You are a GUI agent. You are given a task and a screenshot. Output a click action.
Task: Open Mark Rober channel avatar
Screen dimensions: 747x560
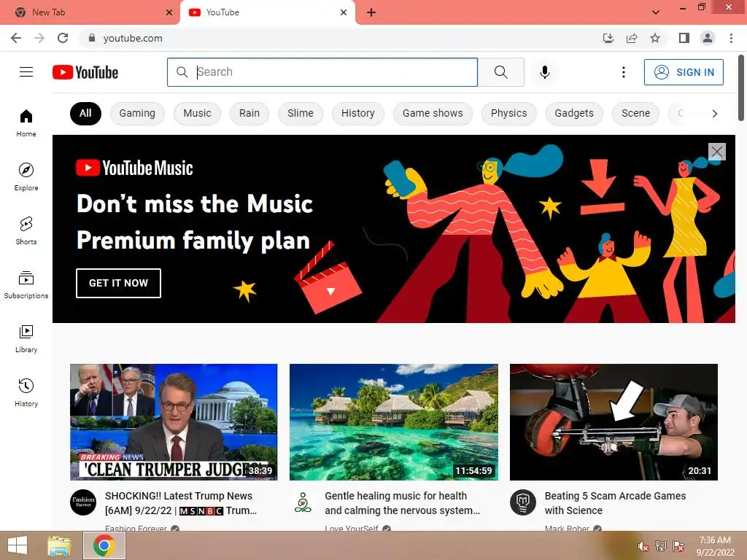pos(522,502)
